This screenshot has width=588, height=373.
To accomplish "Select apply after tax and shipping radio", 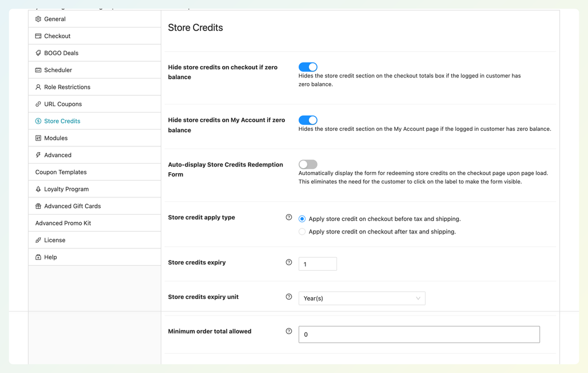I will click(x=302, y=232).
